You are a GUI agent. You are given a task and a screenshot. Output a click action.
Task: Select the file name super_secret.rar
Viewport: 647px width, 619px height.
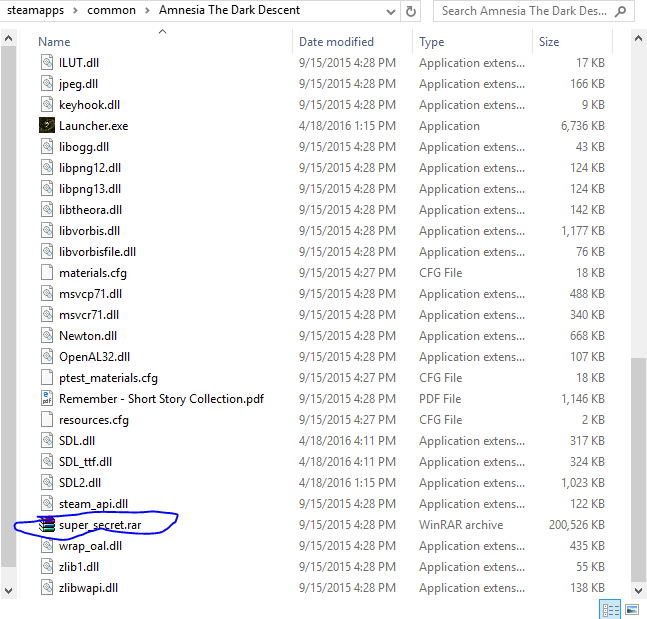100,525
